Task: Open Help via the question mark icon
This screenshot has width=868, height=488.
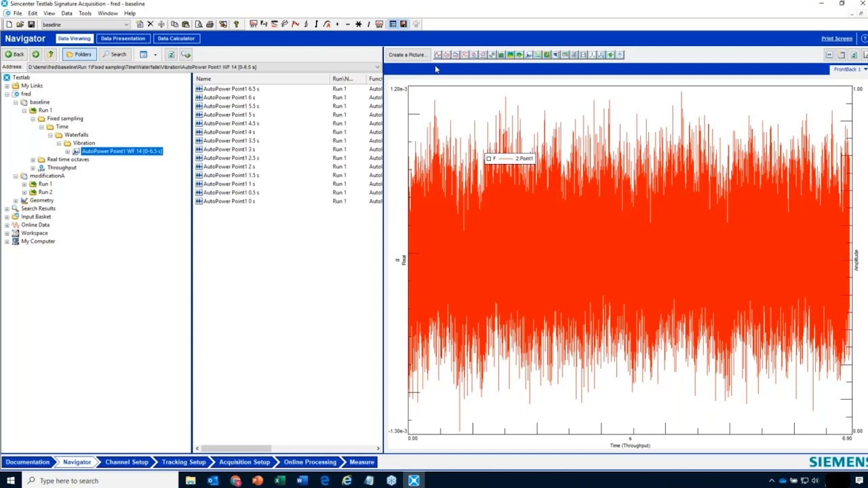Action: tap(236, 24)
